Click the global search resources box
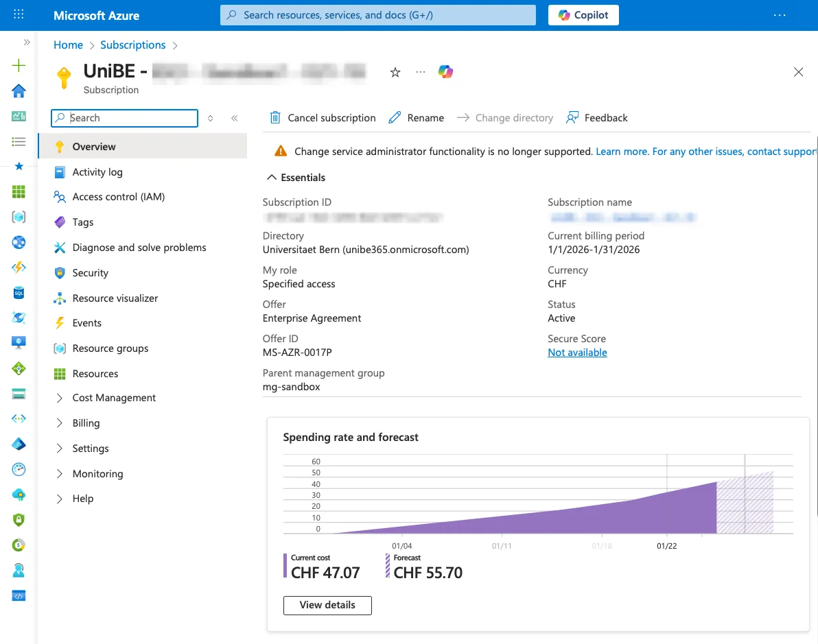The height and width of the screenshot is (644, 818). pos(377,15)
